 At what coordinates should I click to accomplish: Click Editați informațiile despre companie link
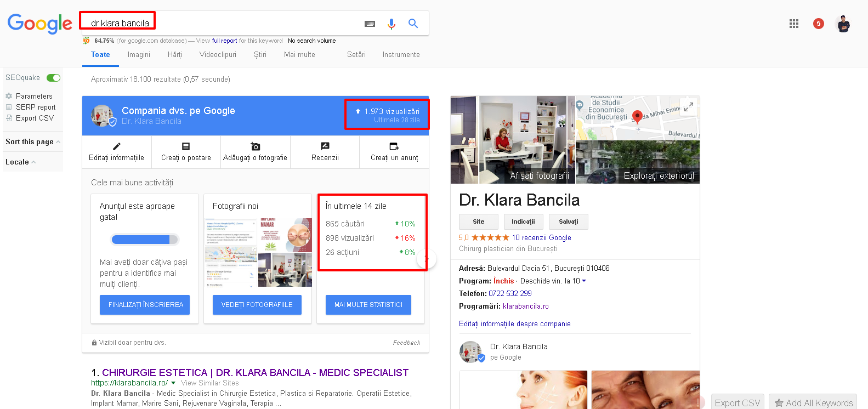tap(515, 324)
